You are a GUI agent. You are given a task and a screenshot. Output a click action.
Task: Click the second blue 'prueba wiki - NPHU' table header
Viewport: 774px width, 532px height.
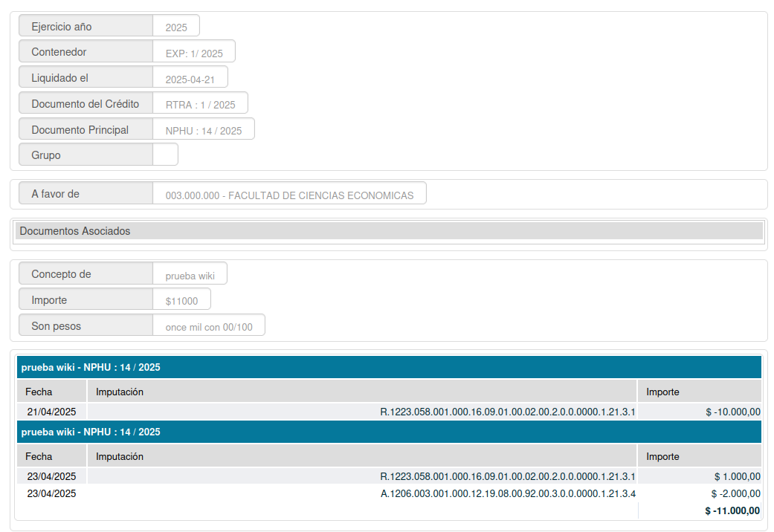coord(388,432)
